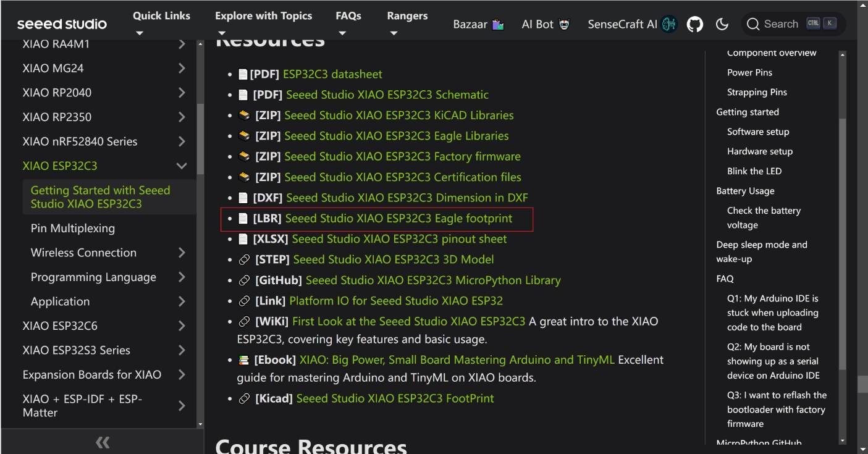Viewport: 868px width, 454px height.
Task: Download XIAO ESP32C3 Eagle Libraries ZIP
Action: pyautogui.click(x=397, y=136)
